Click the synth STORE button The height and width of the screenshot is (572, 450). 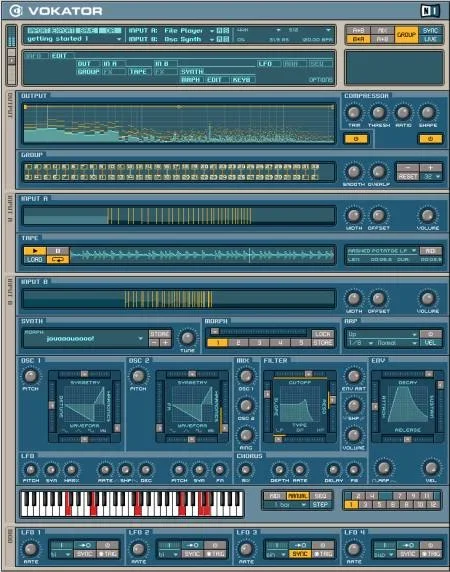click(160, 334)
